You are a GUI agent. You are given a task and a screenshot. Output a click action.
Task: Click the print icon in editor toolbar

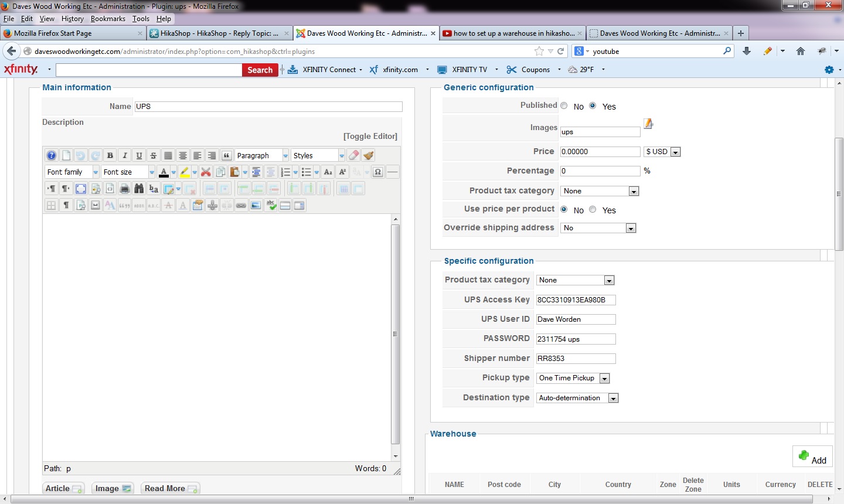pyautogui.click(x=125, y=189)
